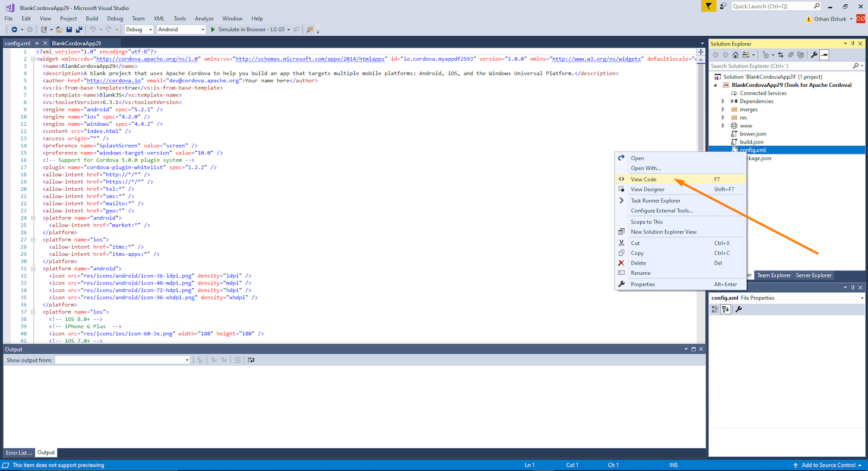Image resolution: width=868 pixels, height=471 pixels.
Task: Select build.json in Solution Explorer
Action: [x=751, y=142]
